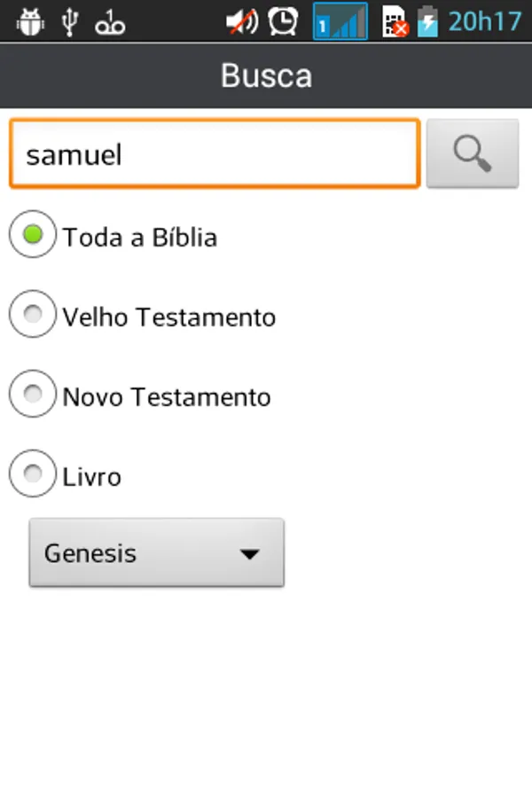
Task: Tap the alarm clock status icon
Action: coord(283,21)
